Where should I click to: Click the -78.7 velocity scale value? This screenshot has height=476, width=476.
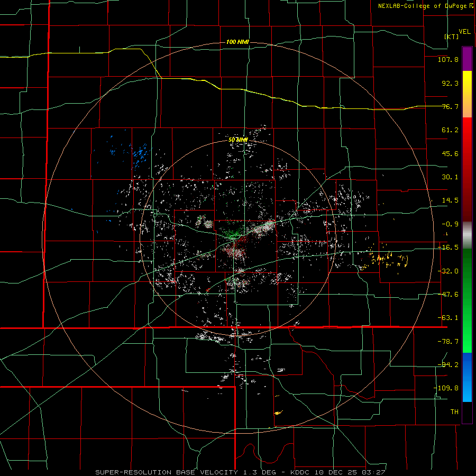(x=448, y=342)
